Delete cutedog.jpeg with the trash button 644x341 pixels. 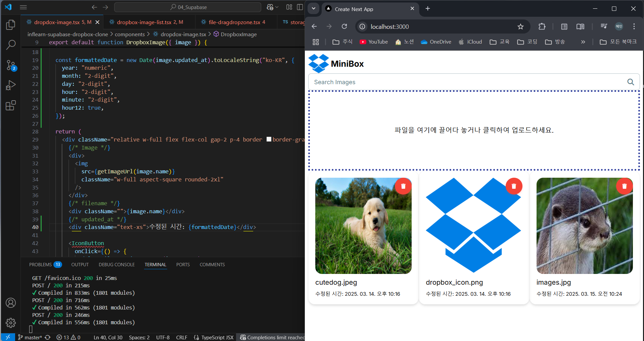click(x=403, y=186)
